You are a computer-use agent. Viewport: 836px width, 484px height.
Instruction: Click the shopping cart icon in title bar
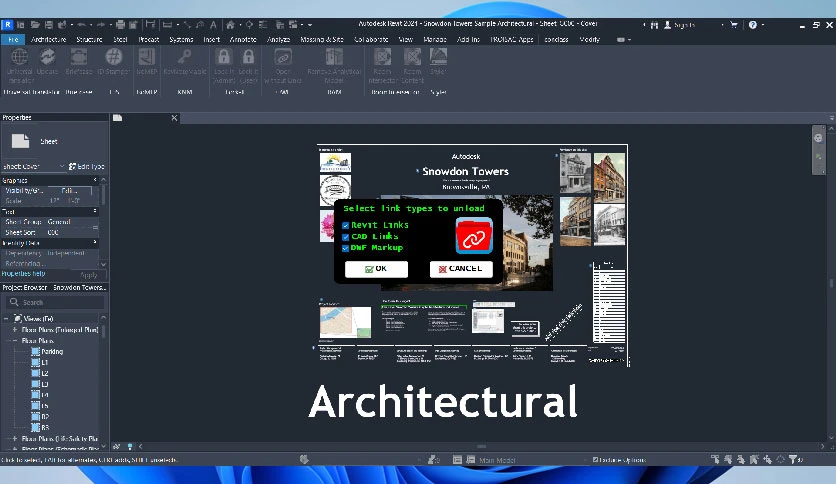tap(734, 25)
